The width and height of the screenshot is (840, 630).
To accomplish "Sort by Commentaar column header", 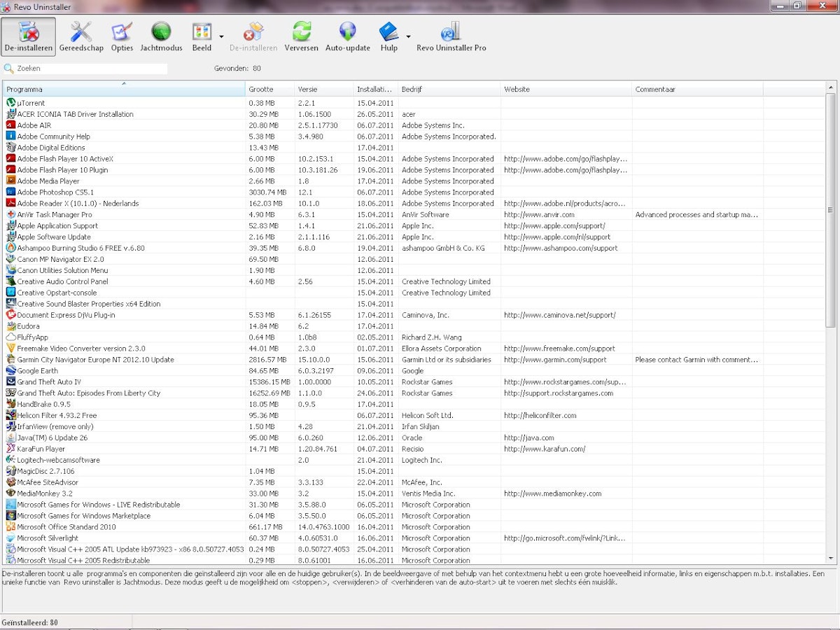I will [697, 89].
